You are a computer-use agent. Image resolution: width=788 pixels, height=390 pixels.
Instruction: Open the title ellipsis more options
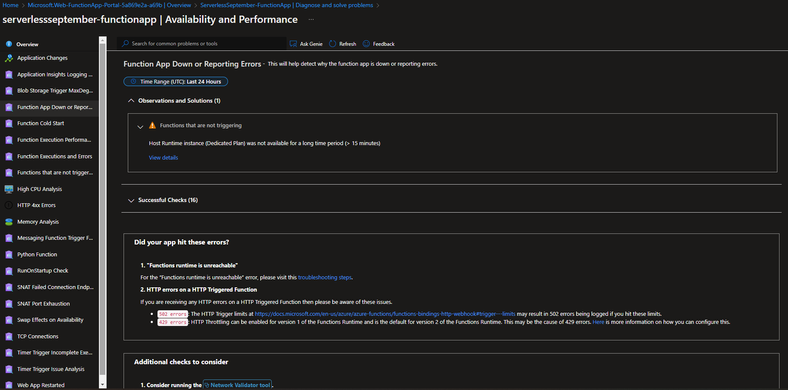312,20
